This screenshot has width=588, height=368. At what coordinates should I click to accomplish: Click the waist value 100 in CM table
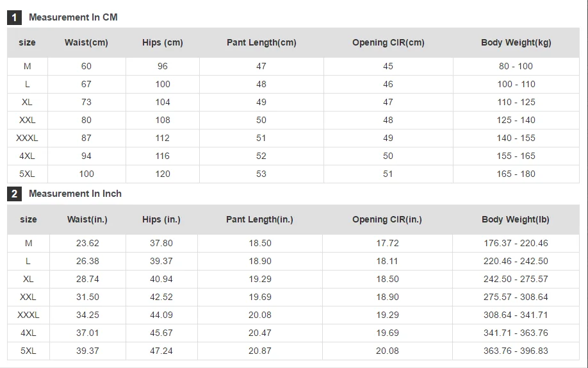tap(86, 174)
